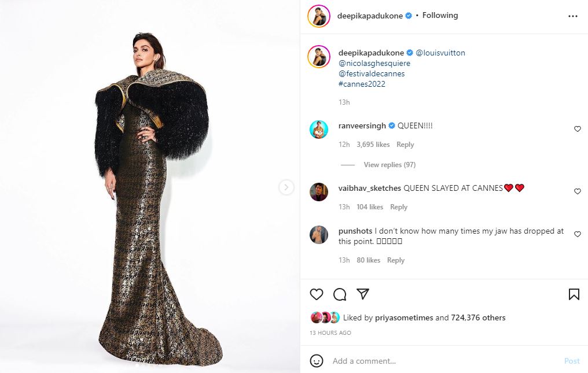Open @nicolasghesquiere mention

(x=374, y=64)
